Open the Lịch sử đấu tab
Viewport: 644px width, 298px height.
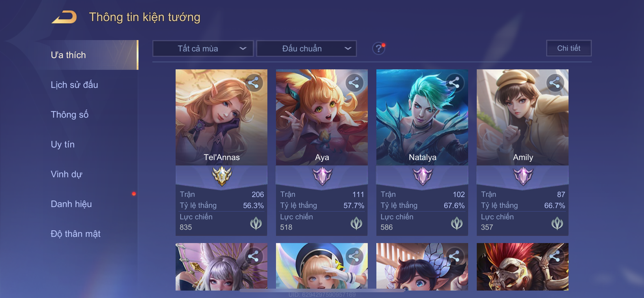click(x=74, y=85)
